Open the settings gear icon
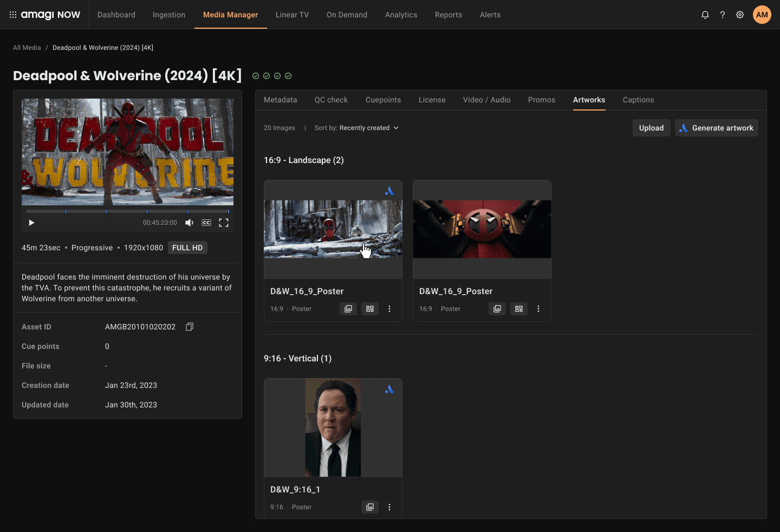Image resolution: width=780 pixels, height=532 pixels. 739,15
